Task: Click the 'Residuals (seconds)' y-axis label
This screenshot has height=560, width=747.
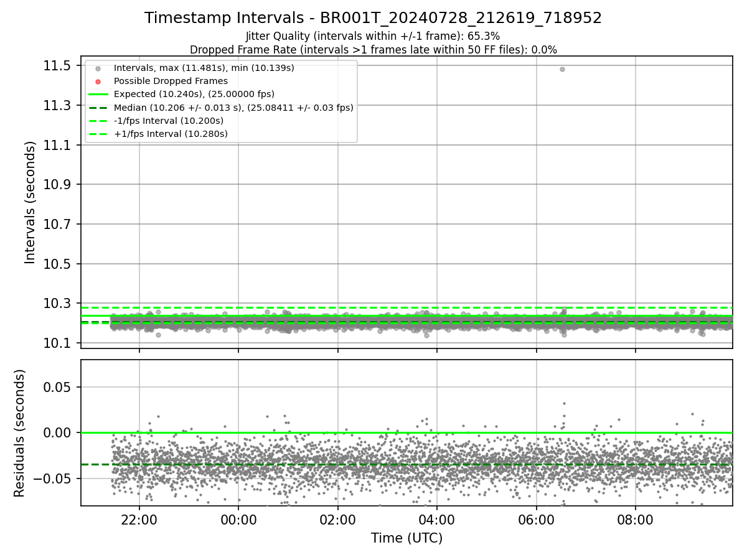Action: [x=19, y=432]
